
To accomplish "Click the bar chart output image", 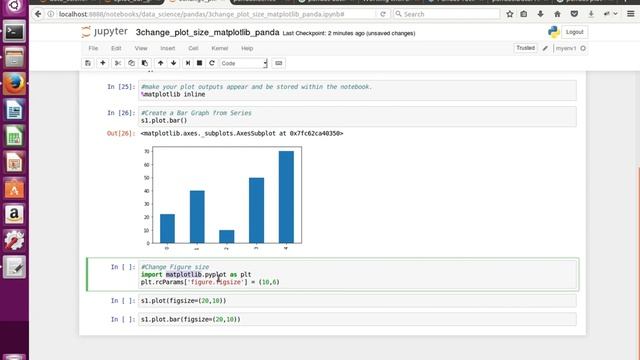I will (x=222, y=198).
